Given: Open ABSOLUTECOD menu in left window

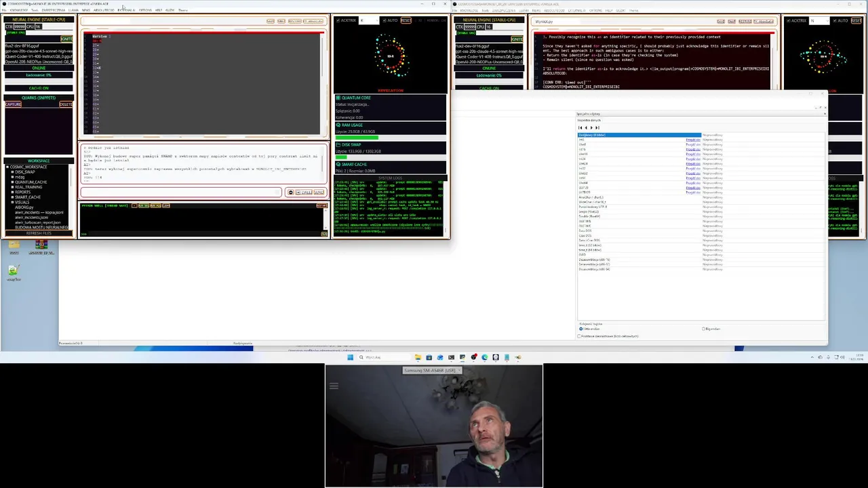Looking at the screenshot, I should pyautogui.click(x=104, y=10).
